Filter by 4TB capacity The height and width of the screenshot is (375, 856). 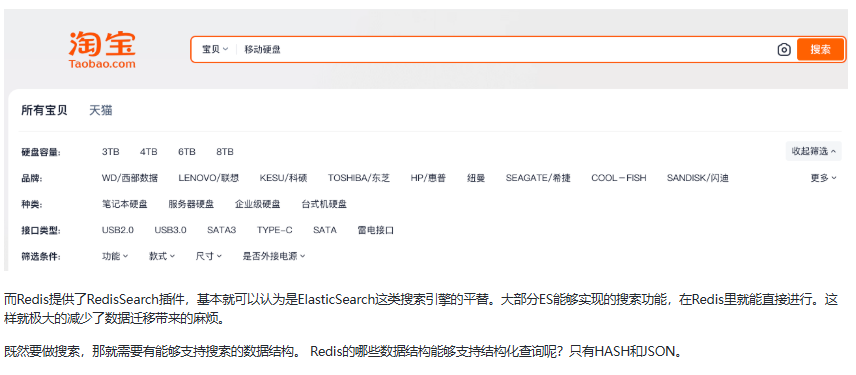coord(148,152)
